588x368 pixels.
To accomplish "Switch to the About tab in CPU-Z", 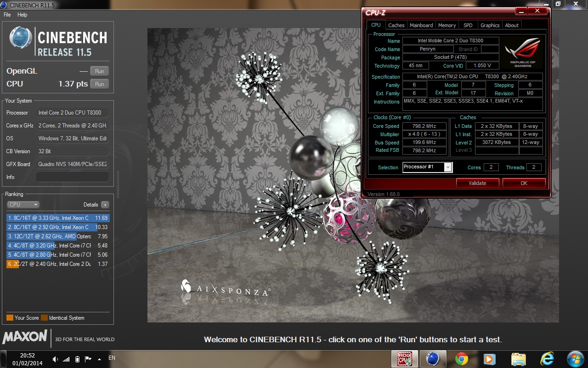I will click(512, 25).
